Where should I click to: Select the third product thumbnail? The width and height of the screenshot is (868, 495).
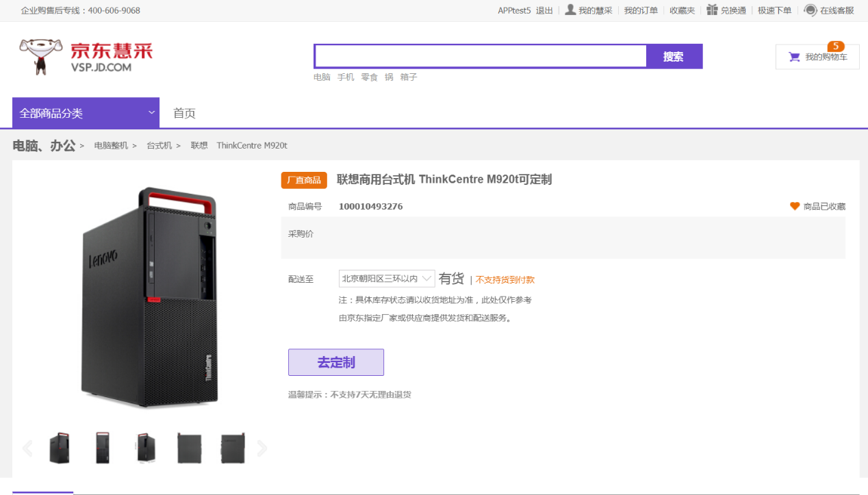coord(146,448)
